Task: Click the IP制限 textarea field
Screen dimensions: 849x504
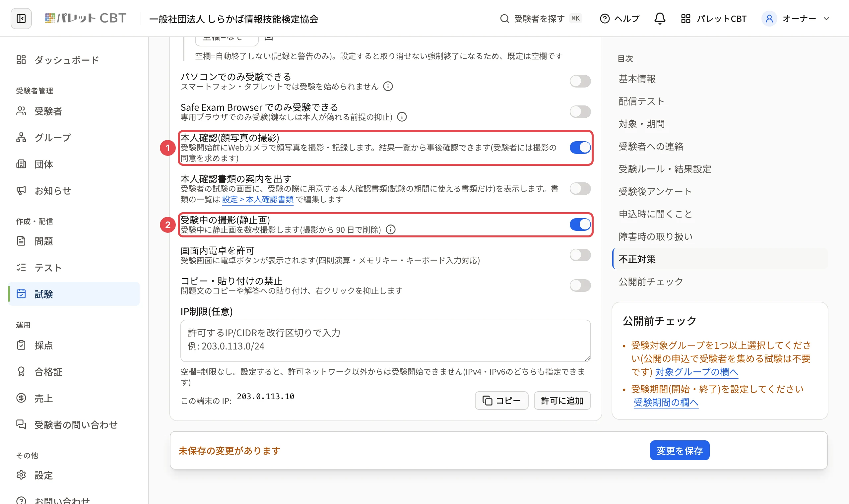Action: point(385,341)
